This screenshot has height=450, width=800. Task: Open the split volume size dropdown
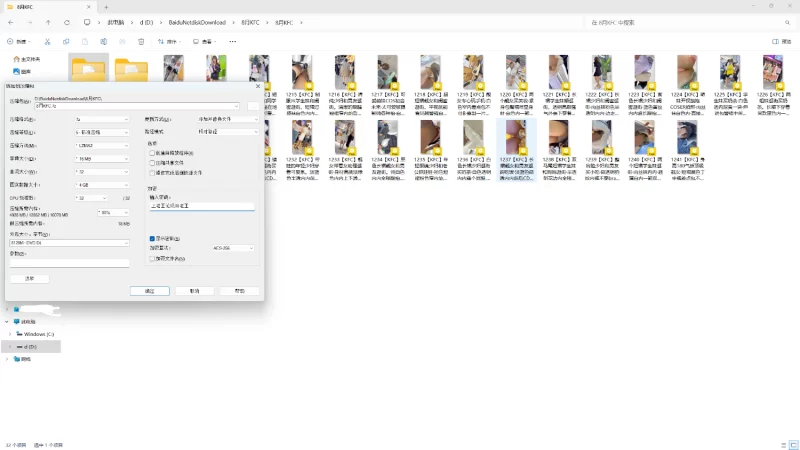pos(69,243)
